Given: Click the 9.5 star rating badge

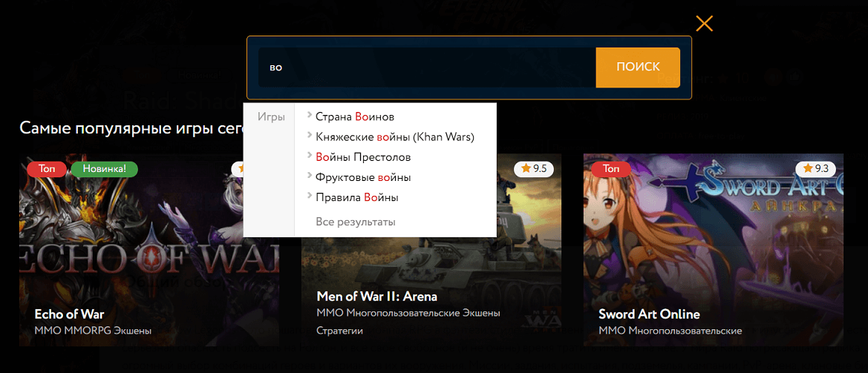Looking at the screenshot, I should tap(534, 169).
